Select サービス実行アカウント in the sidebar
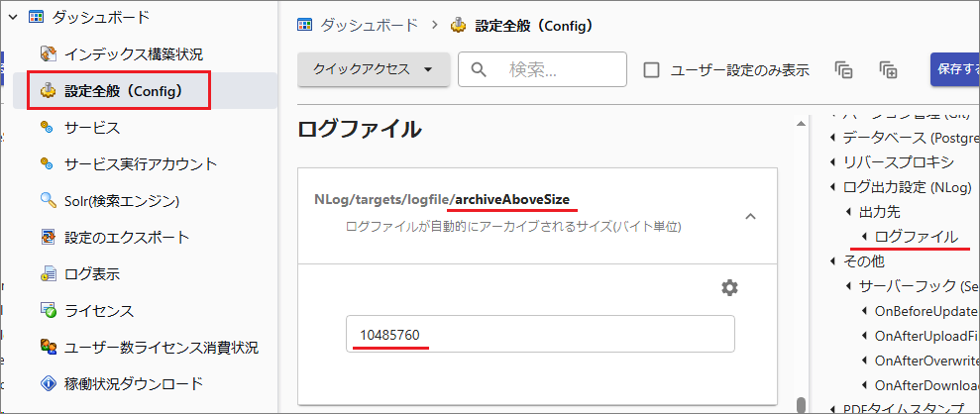The image size is (980, 414). (141, 163)
